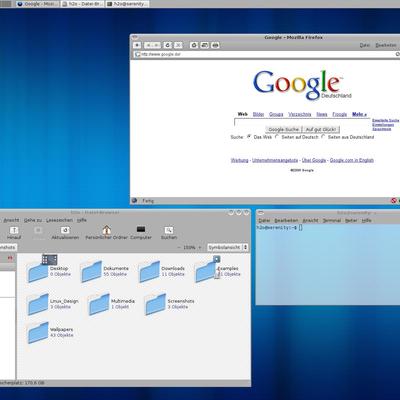Viewport: 400px width, 400px height.
Task: Click the globe icon in Firefox status bar
Action: tap(134, 201)
